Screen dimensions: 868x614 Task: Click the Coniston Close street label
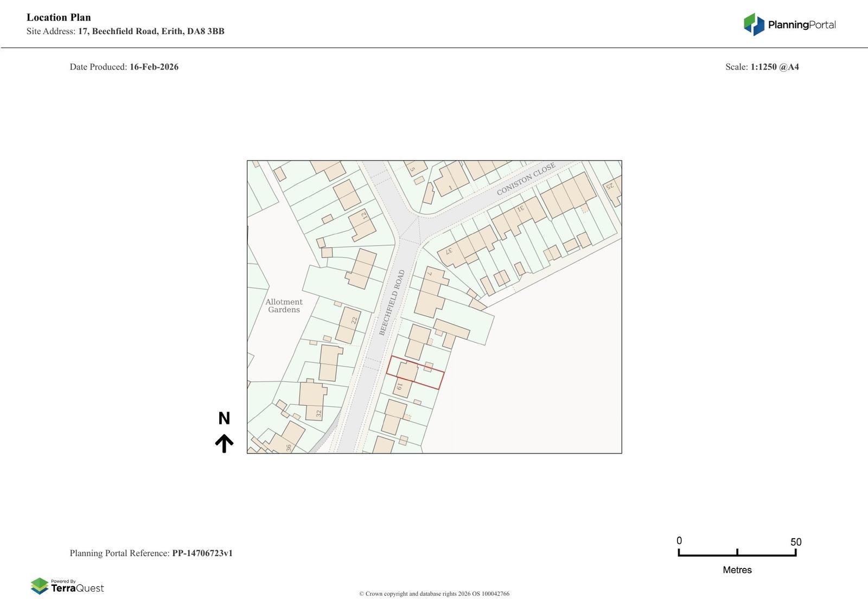pos(526,179)
